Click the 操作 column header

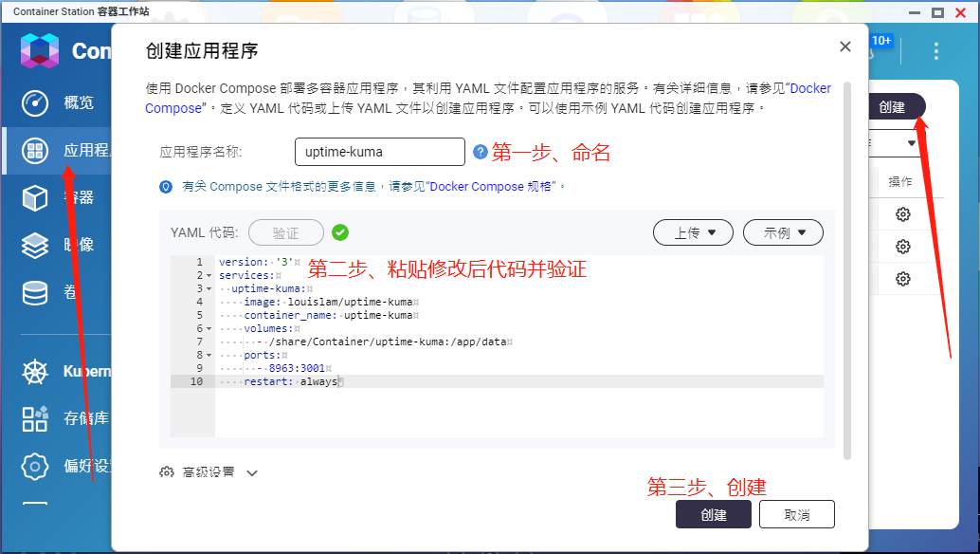tap(900, 182)
